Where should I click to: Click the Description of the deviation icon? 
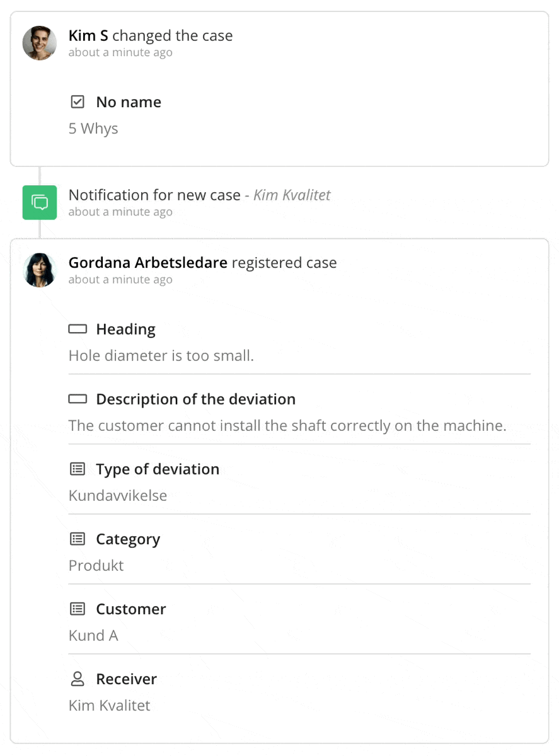78,399
